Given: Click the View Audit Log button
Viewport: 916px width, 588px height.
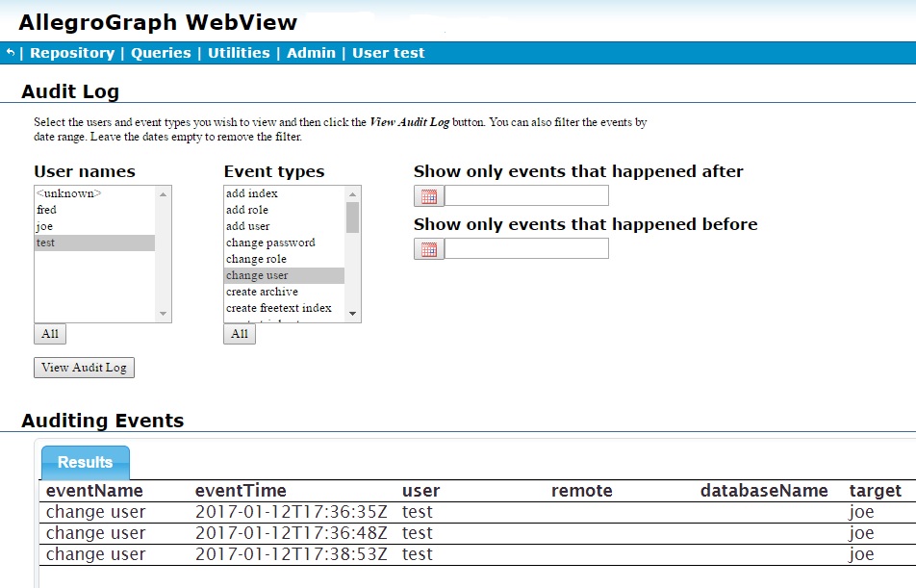Looking at the screenshot, I should point(84,368).
